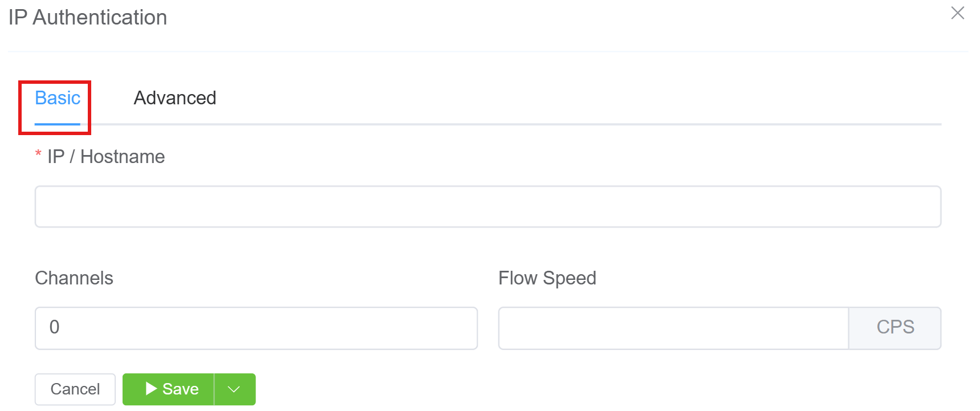The height and width of the screenshot is (411, 980).
Task: Click the Channels field showing 0
Action: (x=256, y=328)
